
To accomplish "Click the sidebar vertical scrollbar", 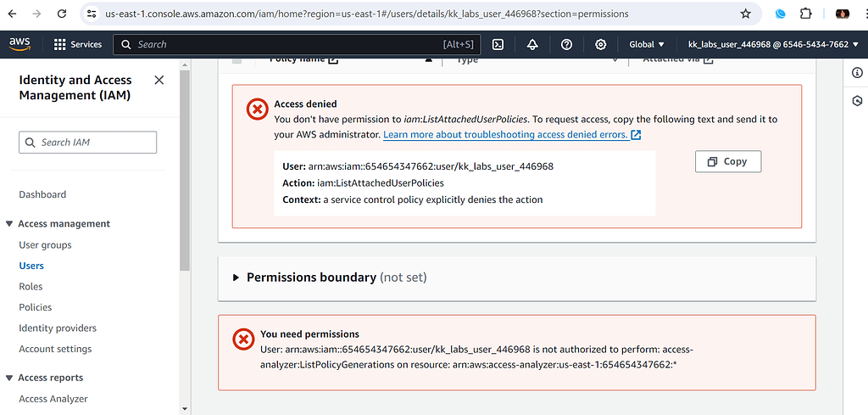I will pyautogui.click(x=183, y=212).
